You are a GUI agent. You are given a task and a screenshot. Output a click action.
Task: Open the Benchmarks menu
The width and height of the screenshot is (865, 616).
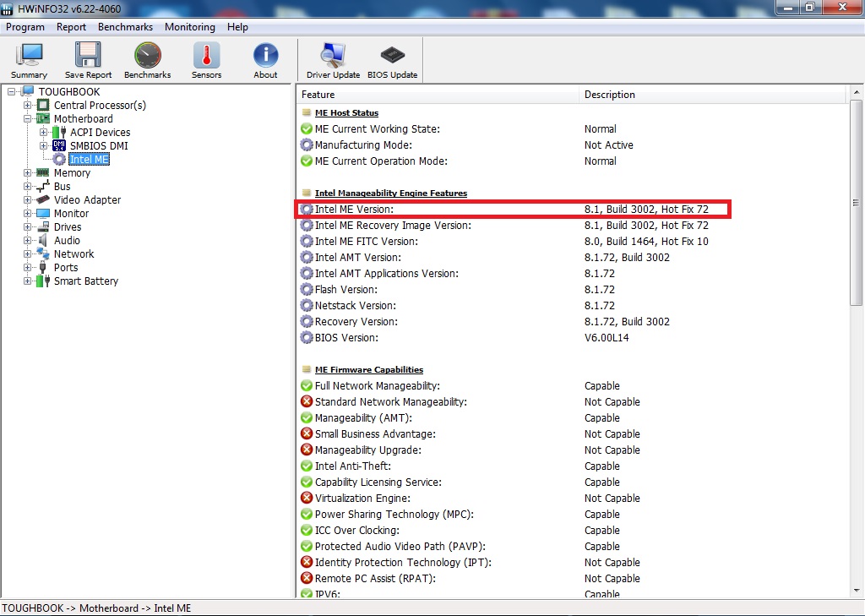tap(125, 26)
